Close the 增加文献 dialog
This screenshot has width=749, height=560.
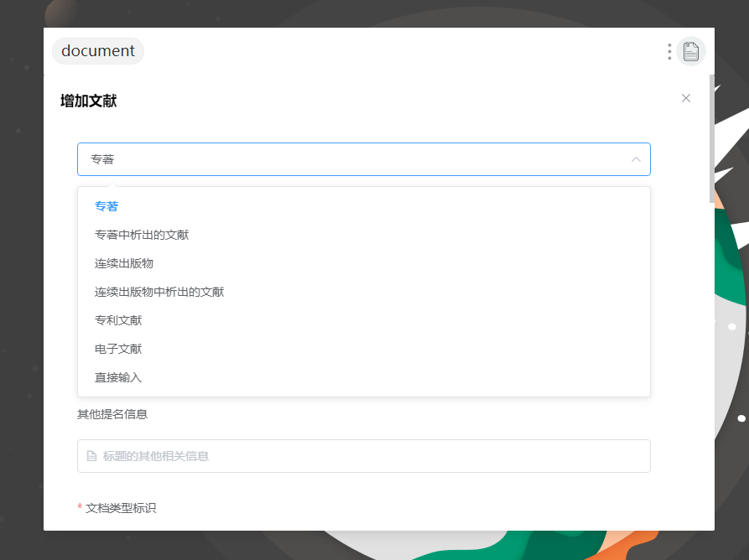coord(686,98)
